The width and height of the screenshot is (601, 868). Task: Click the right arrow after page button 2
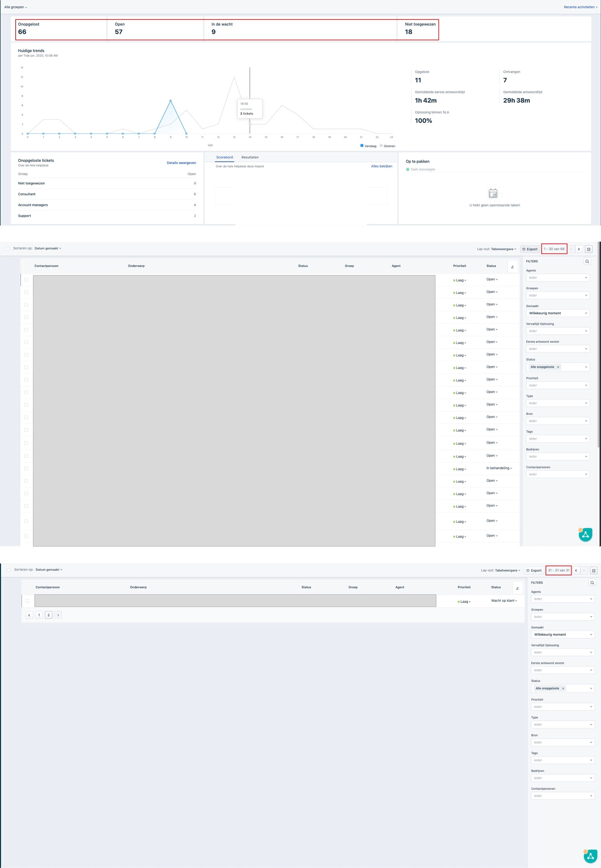[x=58, y=615]
